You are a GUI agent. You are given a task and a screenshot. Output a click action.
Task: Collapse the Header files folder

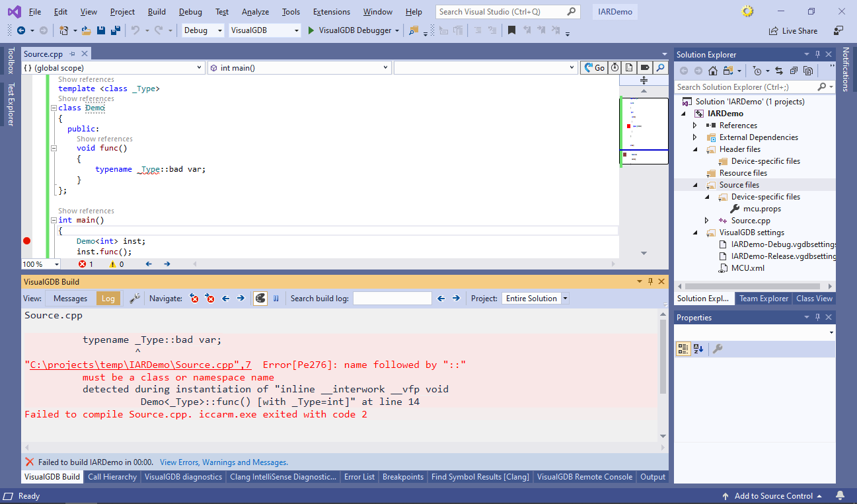point(694,149)
